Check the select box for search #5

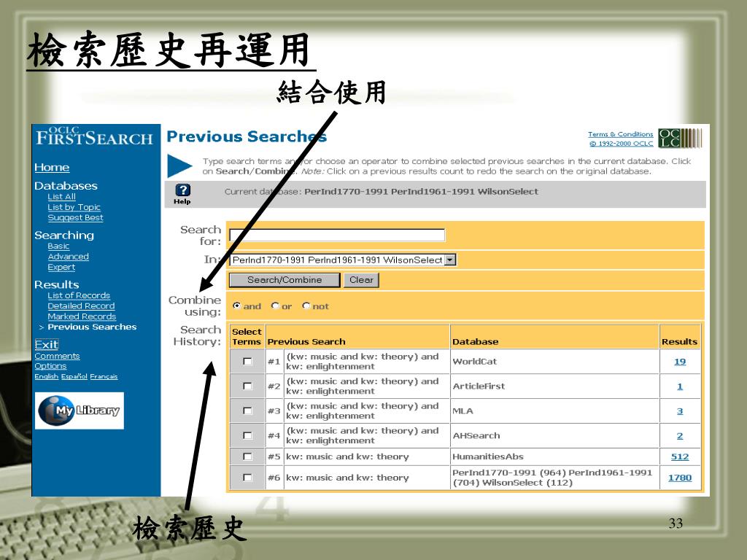tap(247, 456)
